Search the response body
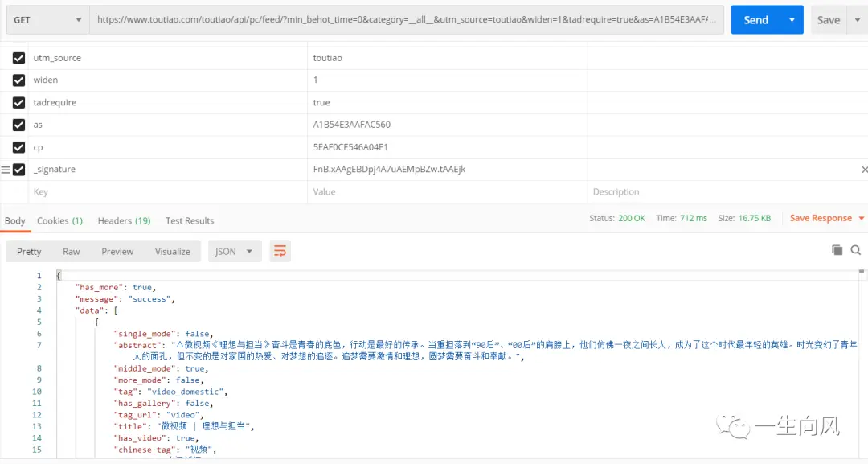The width and height of the screenshot is (868, 464). (856, 250)
